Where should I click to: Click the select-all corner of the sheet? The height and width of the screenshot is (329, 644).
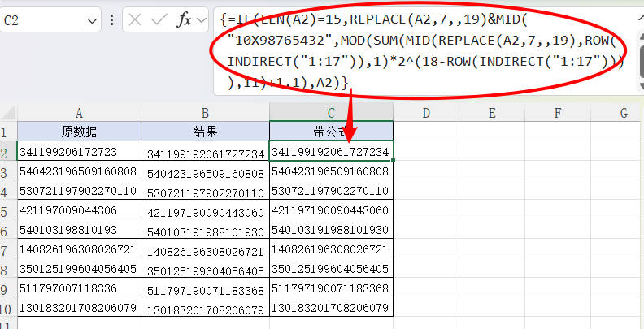point(8,113)
